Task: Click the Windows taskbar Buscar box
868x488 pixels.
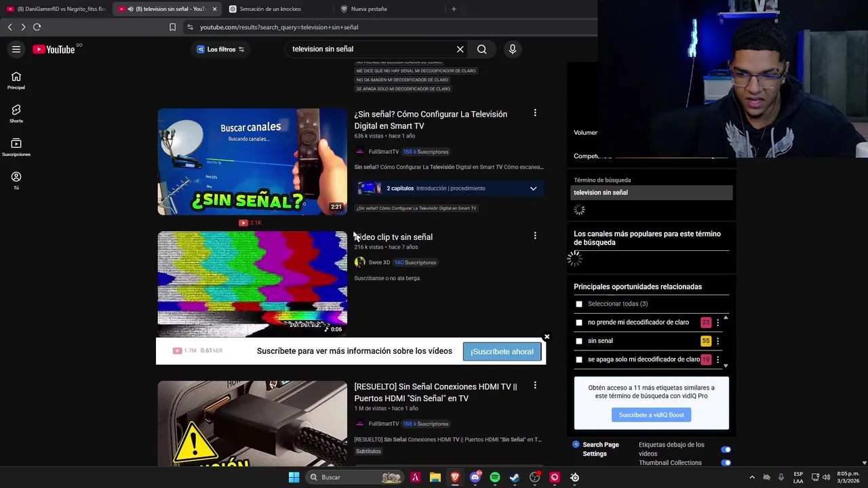Action: coord(354,477)
